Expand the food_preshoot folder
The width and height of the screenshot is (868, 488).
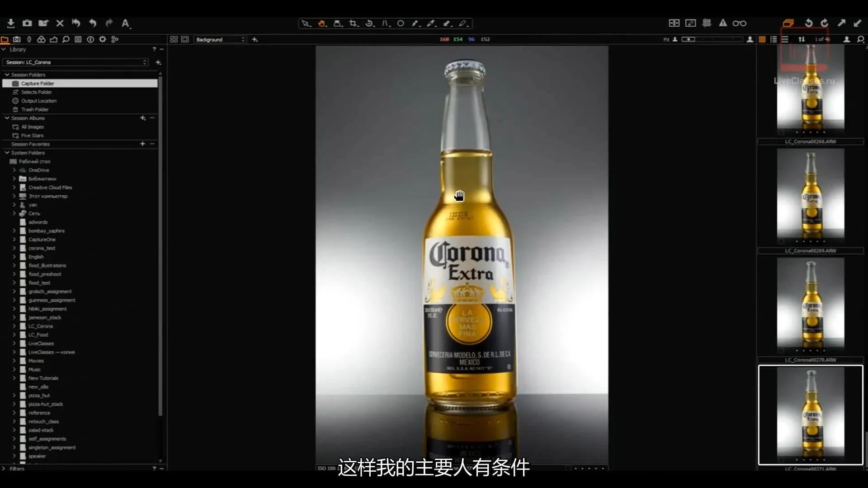14,273
